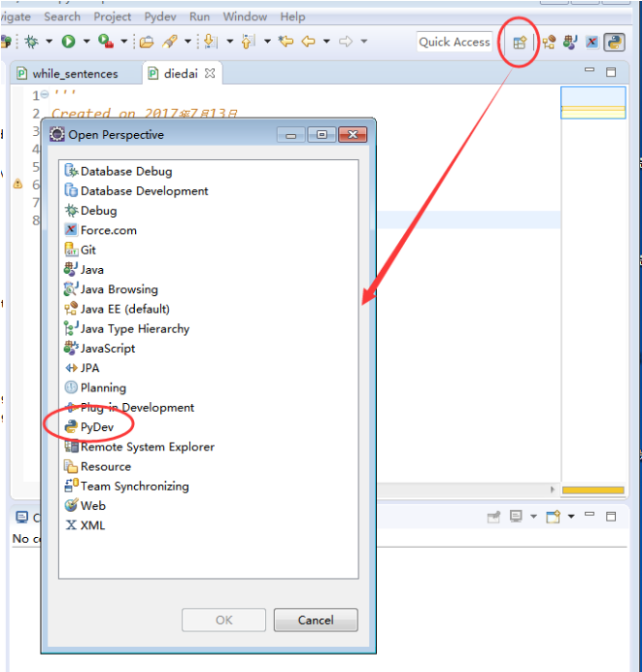
Task: Click the Open Console icon
Action: (x=554, y=517)
